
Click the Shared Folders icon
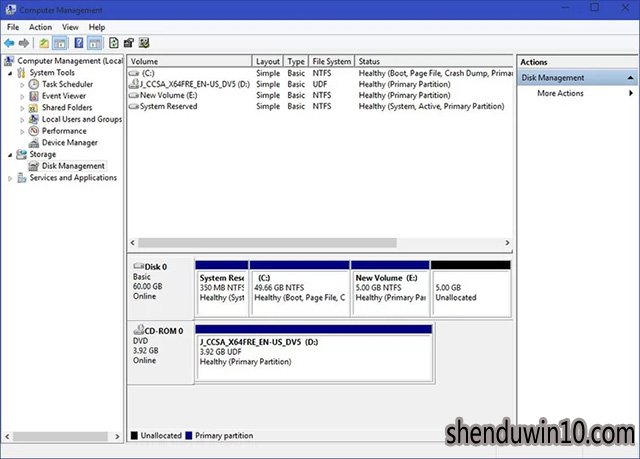pos(33,108)
